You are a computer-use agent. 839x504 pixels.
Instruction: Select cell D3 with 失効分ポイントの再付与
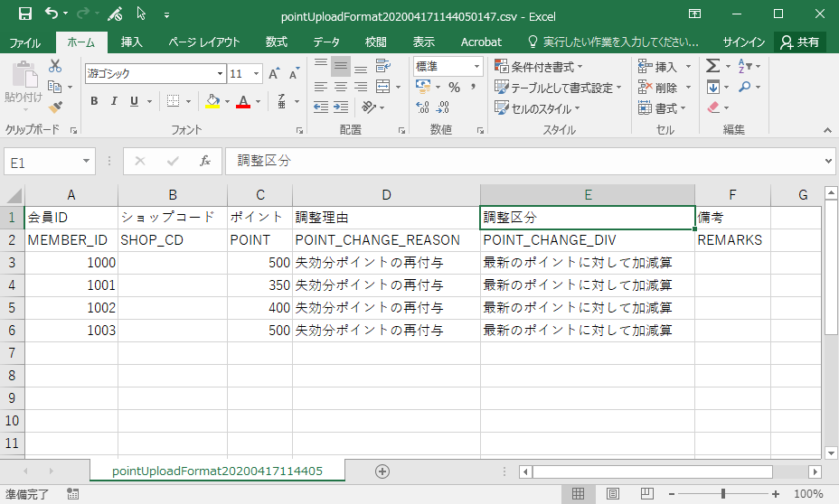pyautogui.click(x=386, y=263)
